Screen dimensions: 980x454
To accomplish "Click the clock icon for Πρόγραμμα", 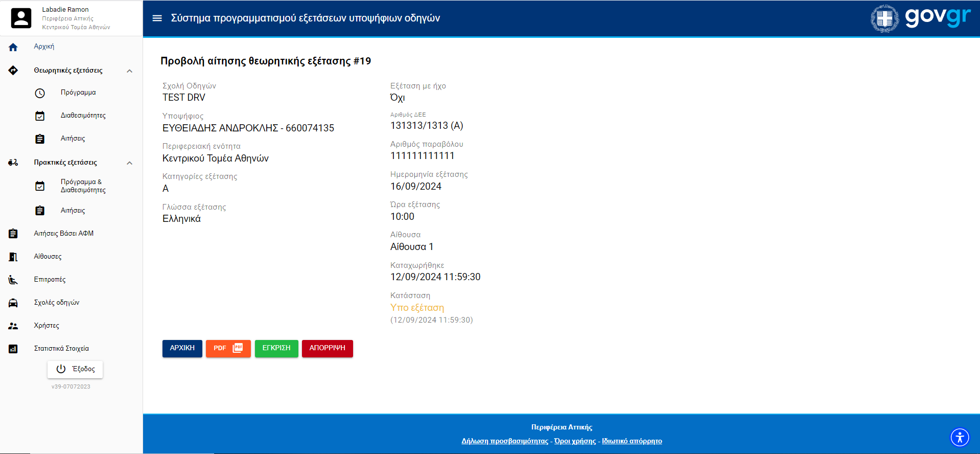I will pos(40,93).
